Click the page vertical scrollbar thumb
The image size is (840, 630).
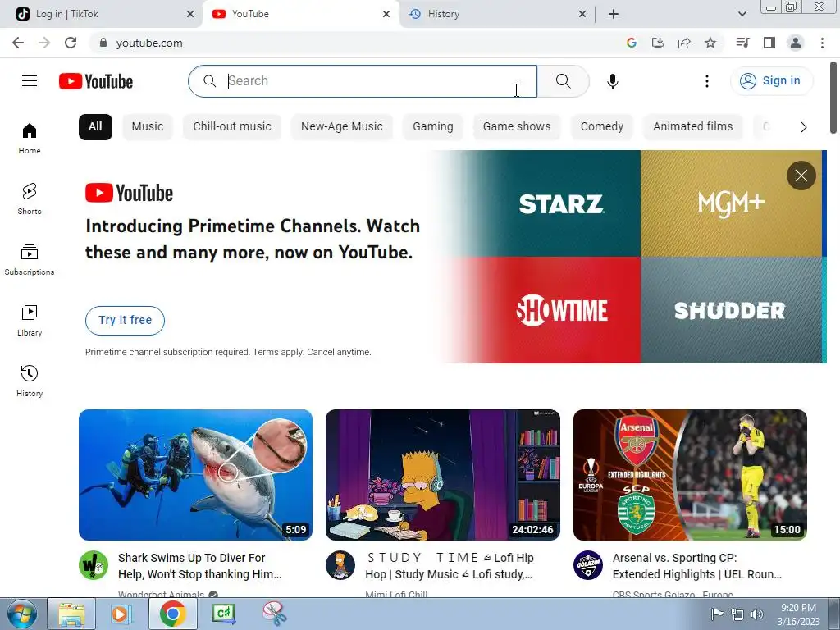[833, 98]
